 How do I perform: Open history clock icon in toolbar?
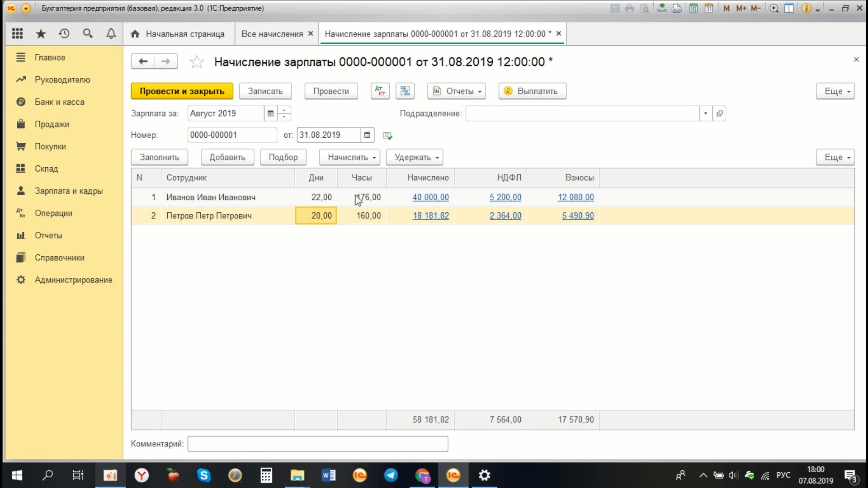64,33
